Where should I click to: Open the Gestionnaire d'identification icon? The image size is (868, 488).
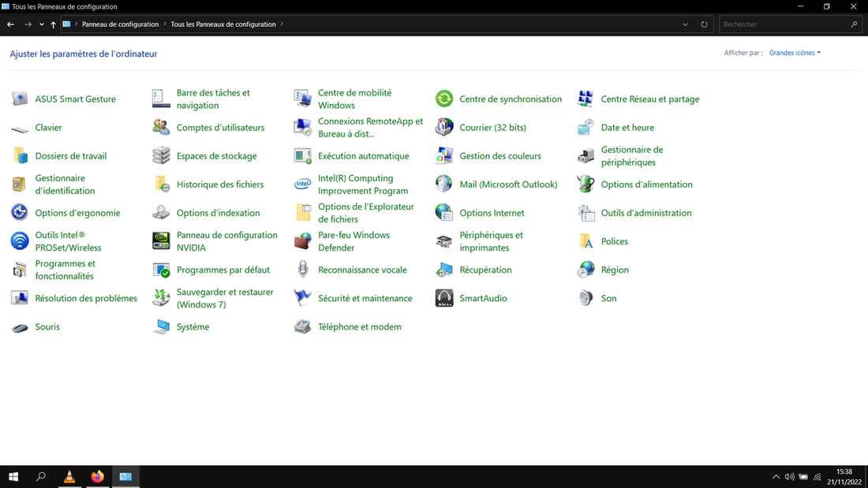20,184
